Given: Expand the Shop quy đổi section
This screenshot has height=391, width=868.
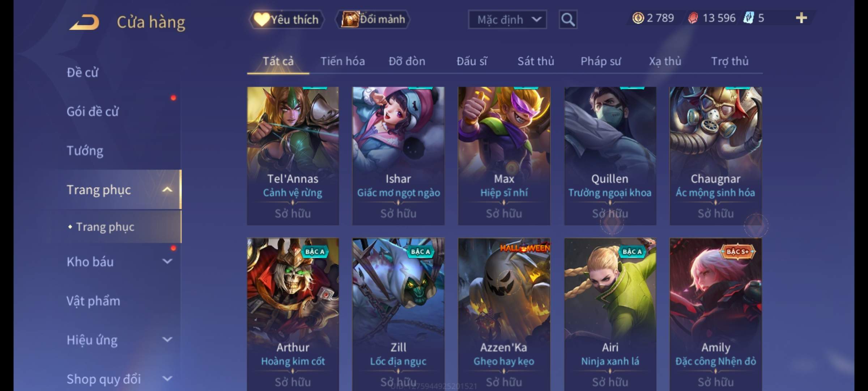Looking at the screenshot, I should coord(167,379).
